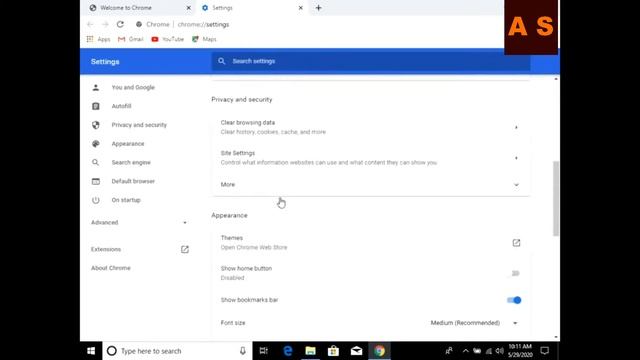This screenshot has width=640, height=360.
Task: Open Chrome Web Store themes link icon
Action: tap(516, 243)
